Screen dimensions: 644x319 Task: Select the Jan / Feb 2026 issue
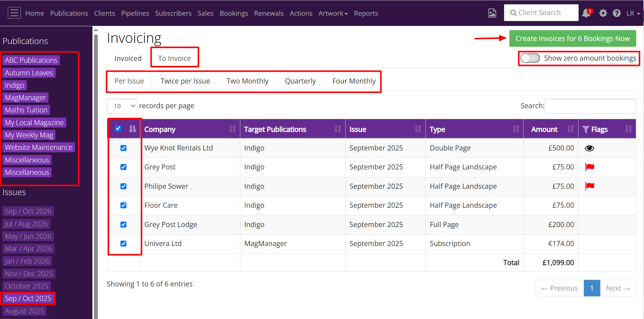click(x=27, y=261)
